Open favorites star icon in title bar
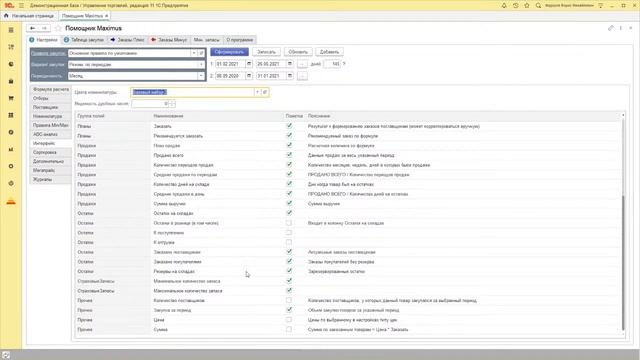 [x=527, y=6]
